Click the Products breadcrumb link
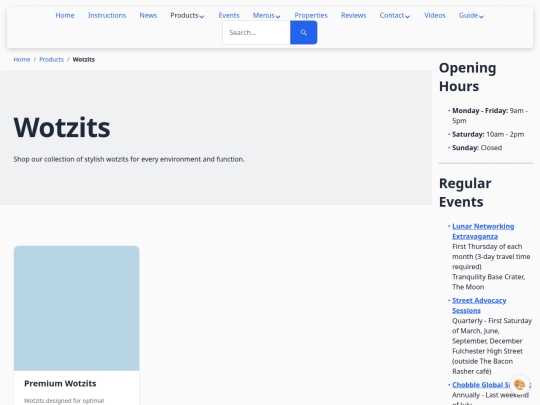Screen dimensions: 540x405 pyautogui.click(x=51, y=60)
